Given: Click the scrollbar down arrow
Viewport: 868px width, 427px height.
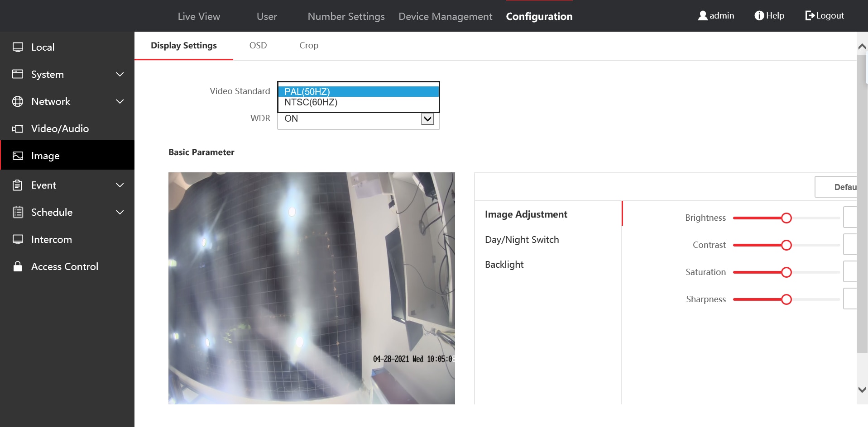Looking at the screenshot, I should 862,389.
